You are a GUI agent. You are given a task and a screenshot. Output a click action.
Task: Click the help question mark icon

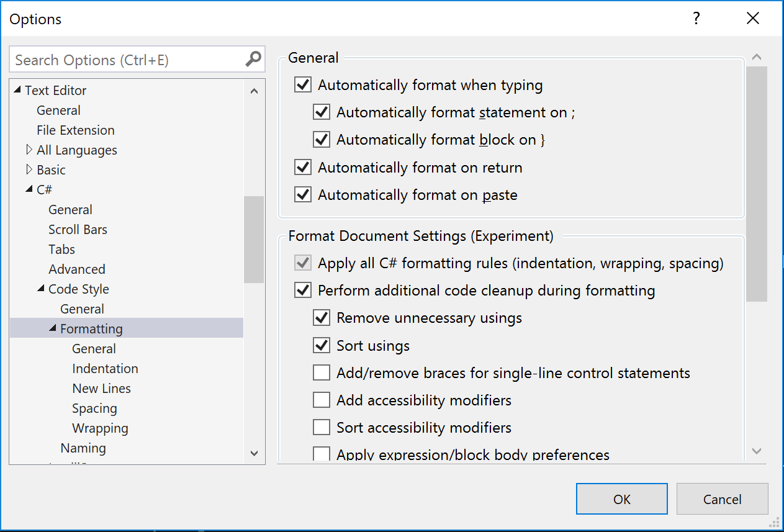click(696, 19)
